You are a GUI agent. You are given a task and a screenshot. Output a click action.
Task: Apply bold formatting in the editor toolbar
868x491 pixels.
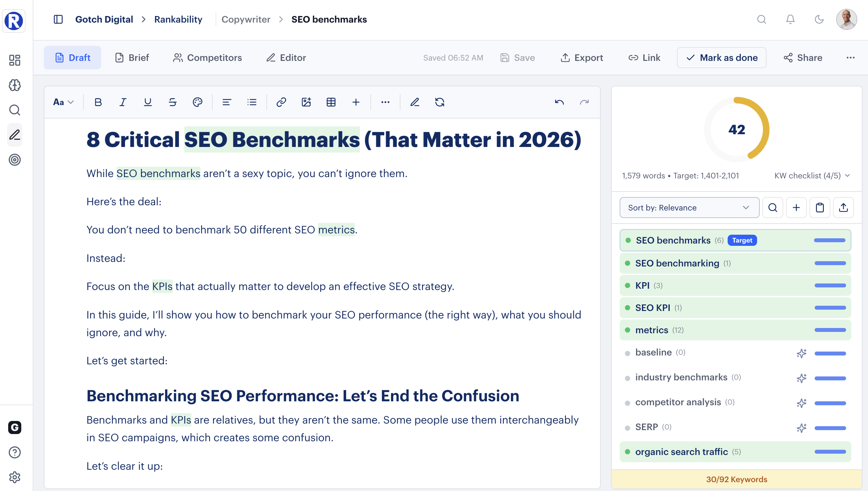pyautogui.click(x=98, y=102)
